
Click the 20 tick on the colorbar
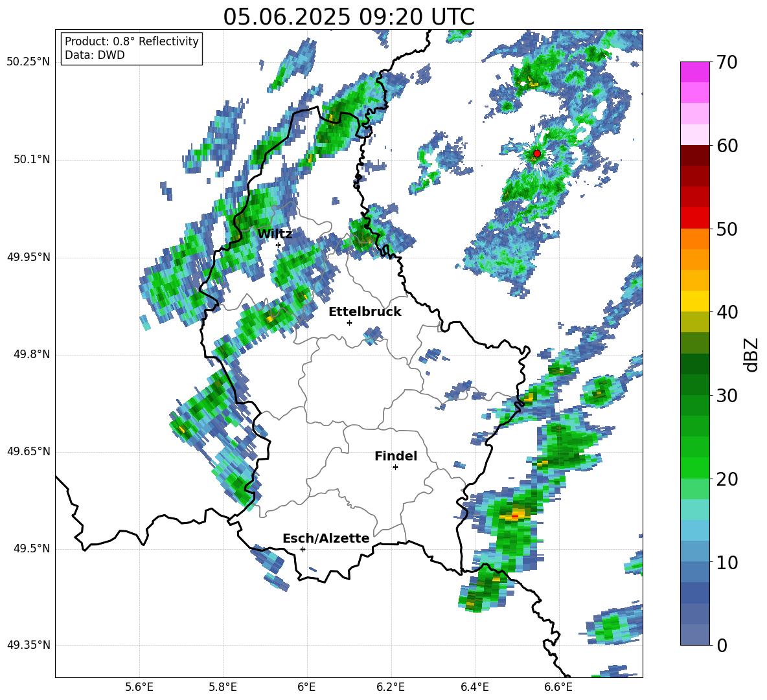[x=727, y=479]
